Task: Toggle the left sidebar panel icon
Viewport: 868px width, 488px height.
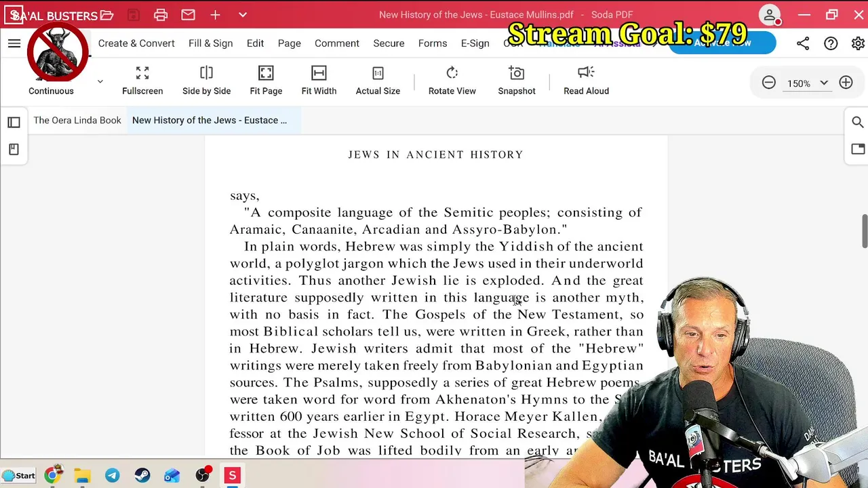Action: 14,122
